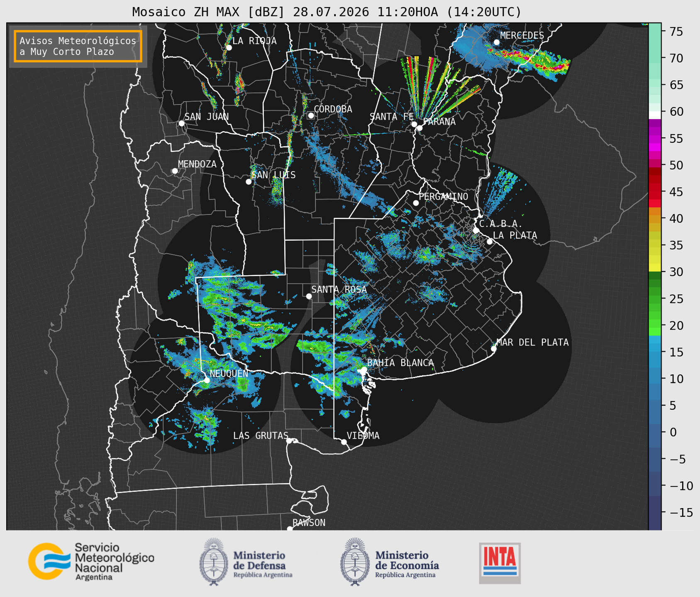Viewport: 700px width, 597px height.
Task: Select the Bahía Blanca city marker
Action: 364,369
